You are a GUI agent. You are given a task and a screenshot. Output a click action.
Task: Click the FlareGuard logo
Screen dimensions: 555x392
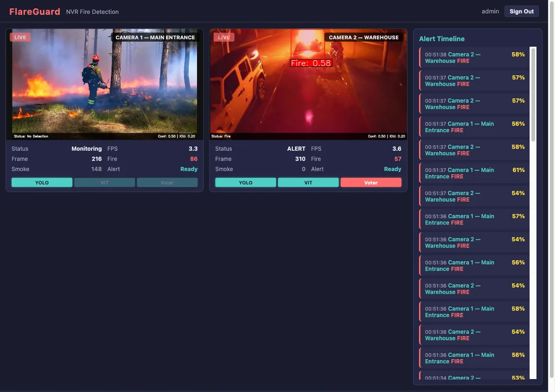tap(34, 11)
